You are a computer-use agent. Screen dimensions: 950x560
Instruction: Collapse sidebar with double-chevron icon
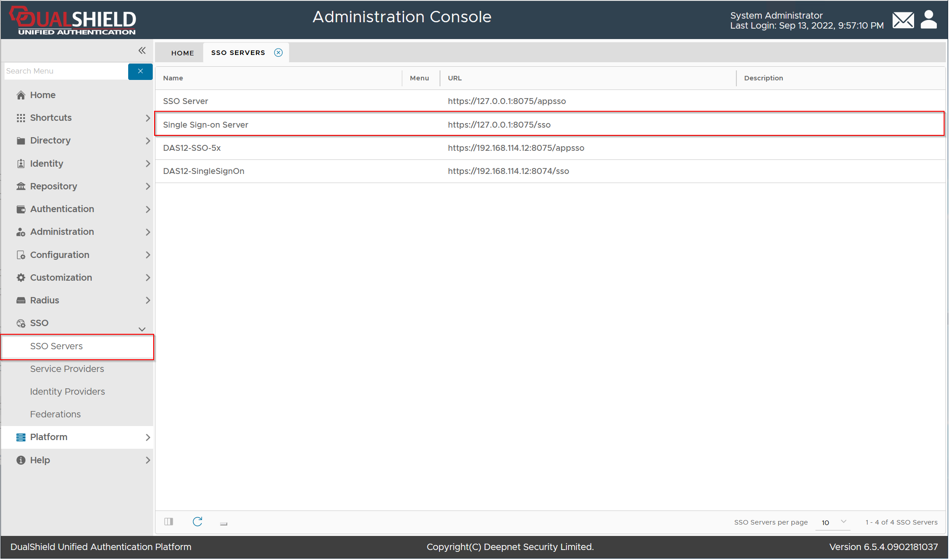point(142,50)
